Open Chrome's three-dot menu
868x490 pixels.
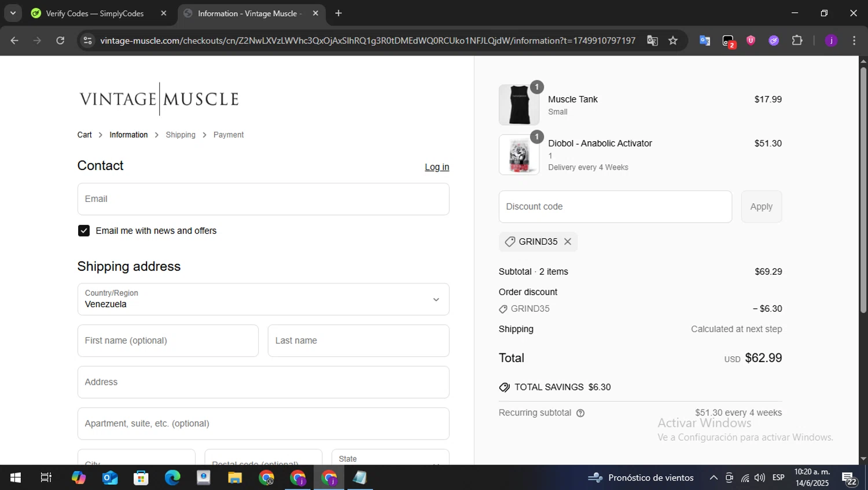coord(854,40)
